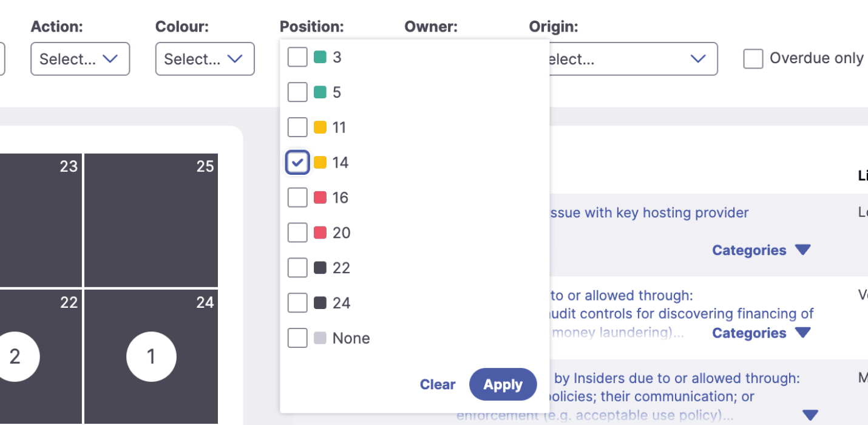Uncheck the position 14 checkbox
868x425 pixels.
coord(297,162)
